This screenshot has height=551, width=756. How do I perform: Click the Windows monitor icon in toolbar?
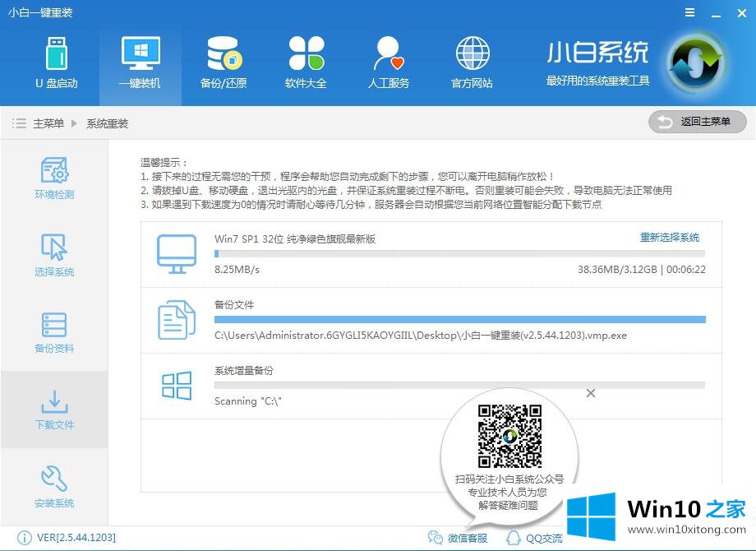point(141,53)
